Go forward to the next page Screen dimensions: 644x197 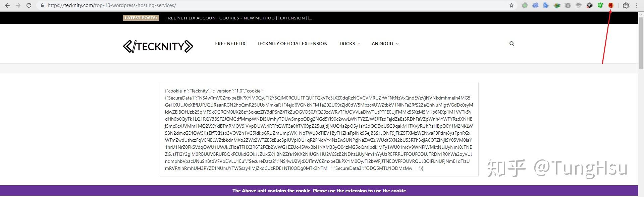[18, 5]
